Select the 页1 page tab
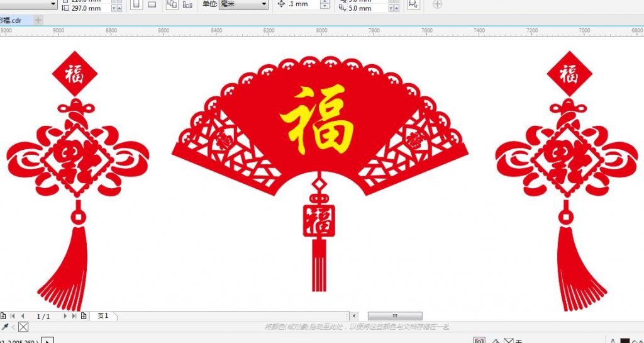The height and width of the screenshot is (343, 644). 103,316
